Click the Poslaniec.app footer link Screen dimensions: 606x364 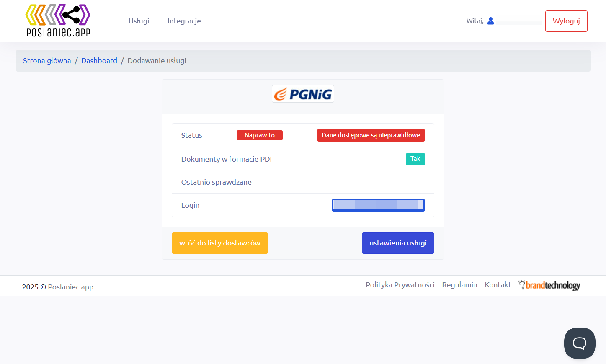tap(71, 287)
